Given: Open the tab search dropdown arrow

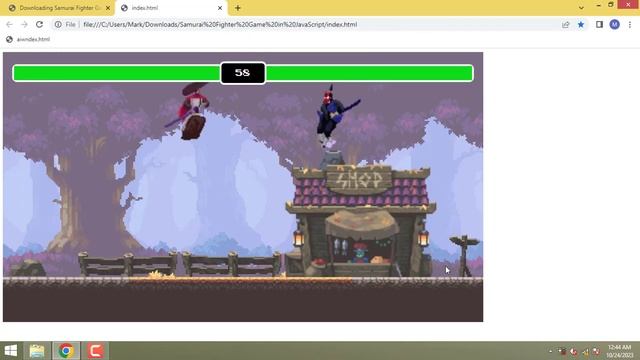Looking at the screenshot, I should [581, 7].
